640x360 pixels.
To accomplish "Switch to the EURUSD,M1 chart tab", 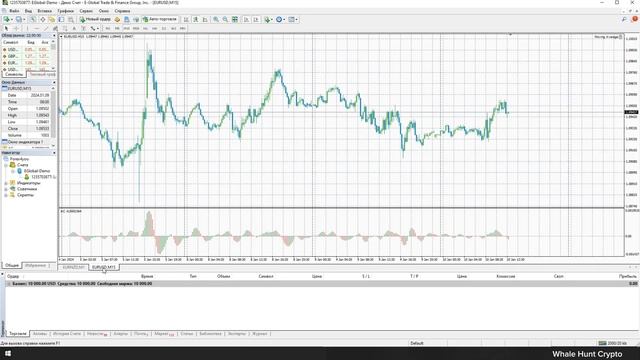I will tap(73, 267).
